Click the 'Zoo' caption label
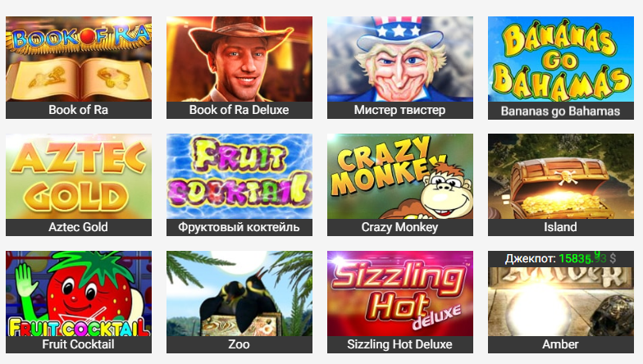Image resolution: width=643 pixels, height=364 pixels. pyautogui.click(x=239, y=344)
